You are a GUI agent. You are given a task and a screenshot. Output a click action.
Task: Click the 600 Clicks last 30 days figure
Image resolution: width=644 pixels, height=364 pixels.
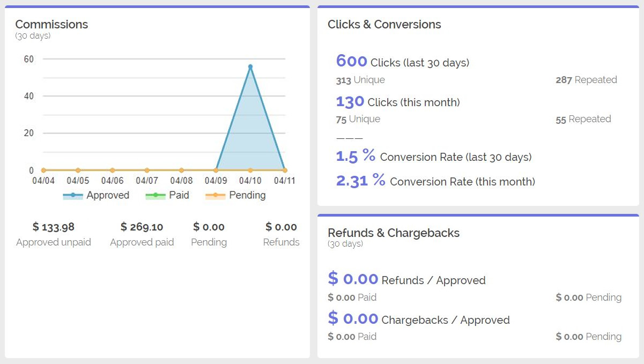coord(351,62)
